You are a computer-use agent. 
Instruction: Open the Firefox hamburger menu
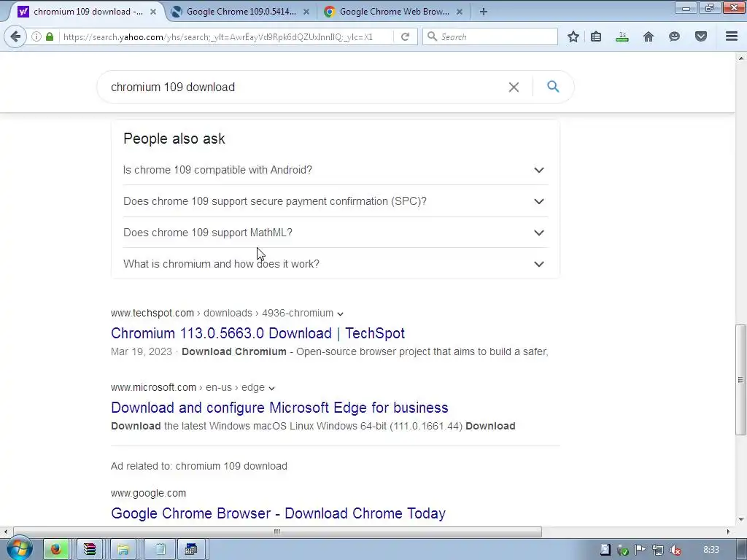(732, 36)
